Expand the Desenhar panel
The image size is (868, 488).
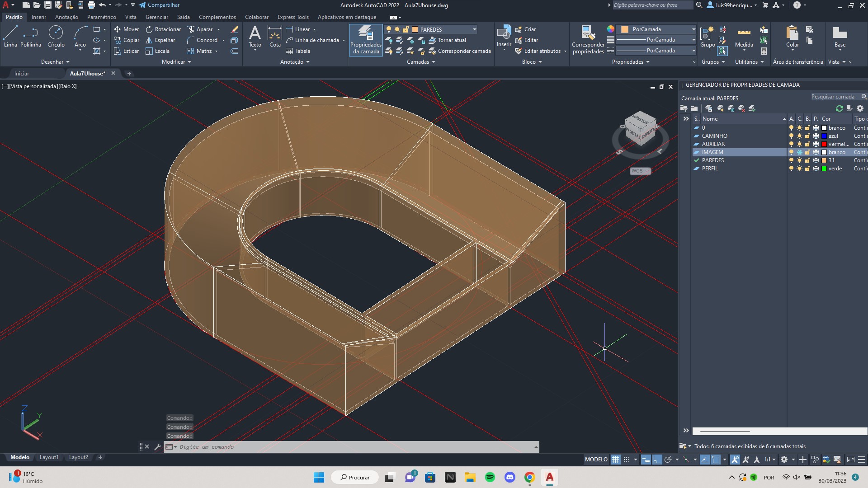(55, 62)
